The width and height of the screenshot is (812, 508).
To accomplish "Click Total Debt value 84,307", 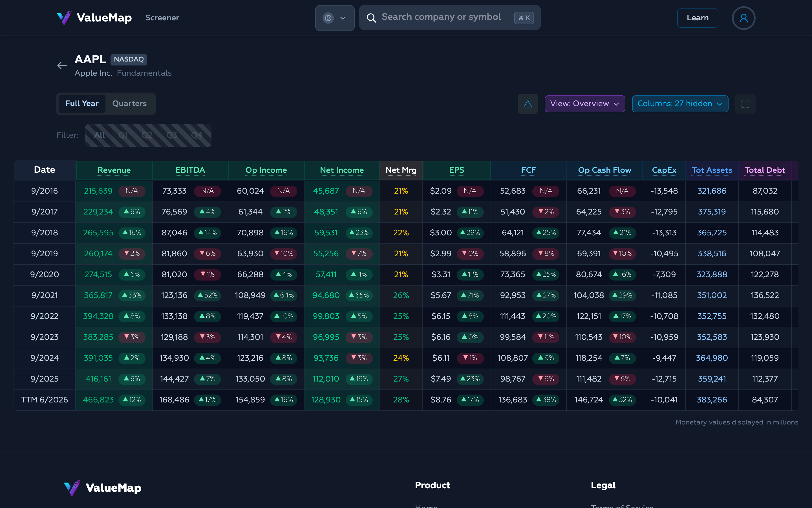I will (765, 400).
